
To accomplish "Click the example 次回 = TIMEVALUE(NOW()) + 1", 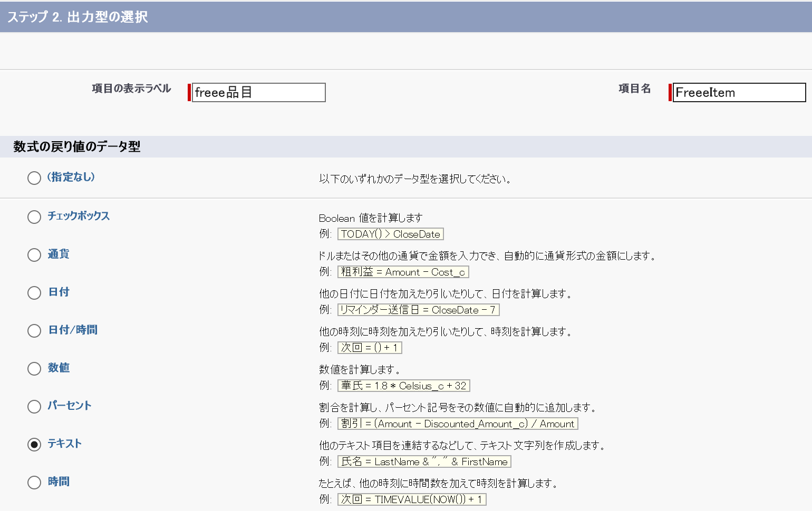I will pos(412,499).
